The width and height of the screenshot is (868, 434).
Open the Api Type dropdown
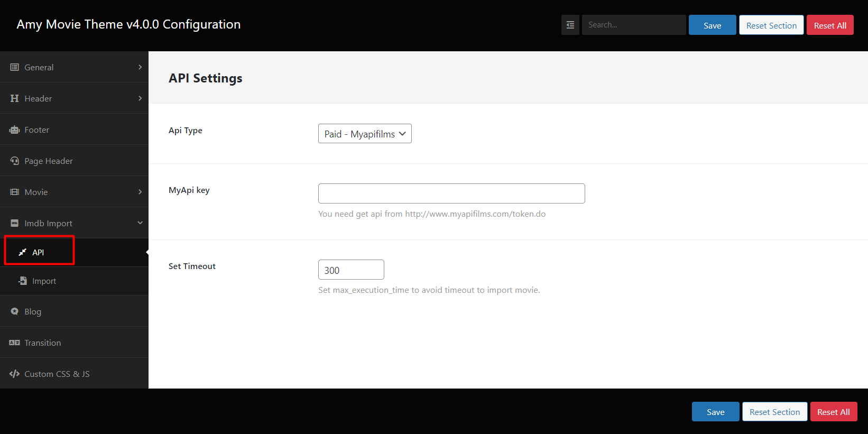365,134
